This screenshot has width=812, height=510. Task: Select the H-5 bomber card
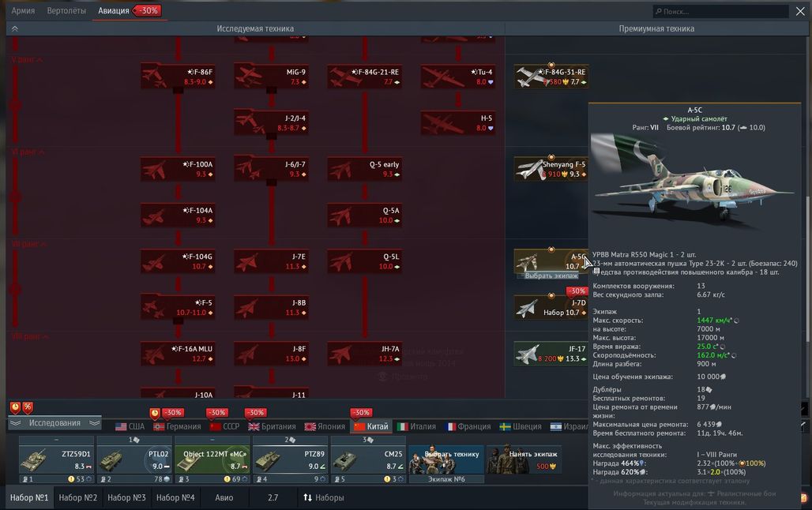(x=458, y=122)
